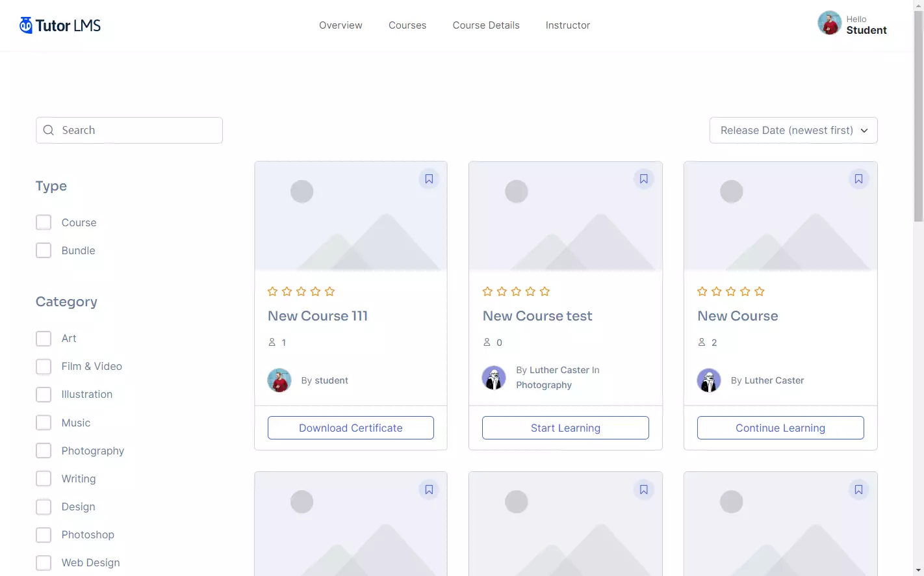
Task: Go to the Courses menu item
Action: [x=407, y=25]
